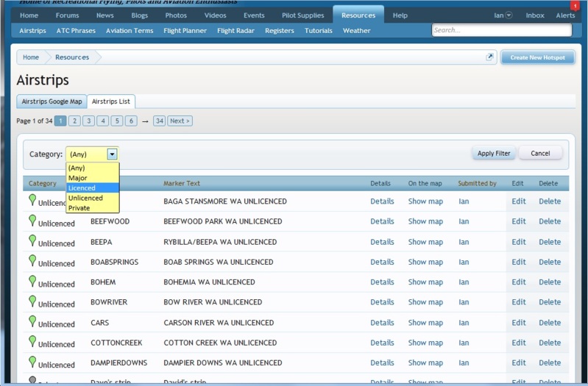Image resolution: width=588 pixels, height=386 pixels.
Task: Open the Registers submenu item
Action: 280,31
